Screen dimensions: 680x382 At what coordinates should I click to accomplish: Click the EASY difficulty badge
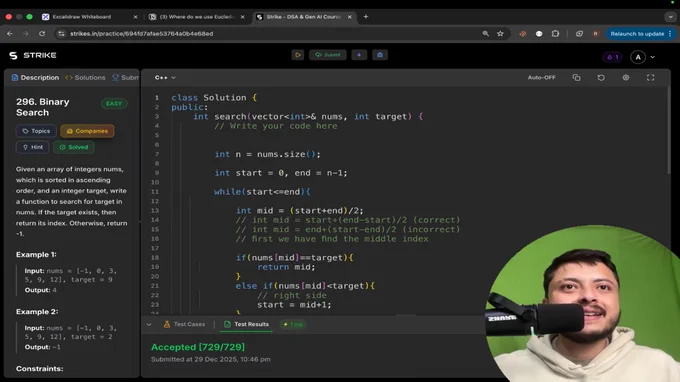(114, 104)
